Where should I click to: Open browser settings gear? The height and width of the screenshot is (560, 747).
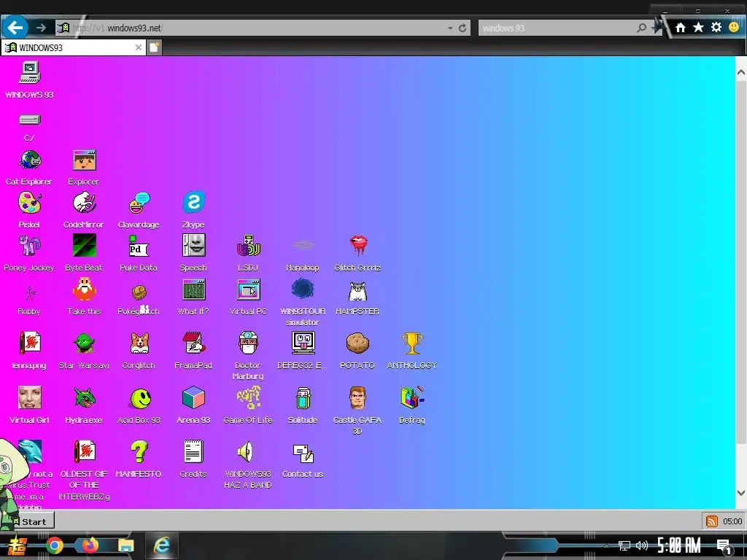(x=716, y=27)
